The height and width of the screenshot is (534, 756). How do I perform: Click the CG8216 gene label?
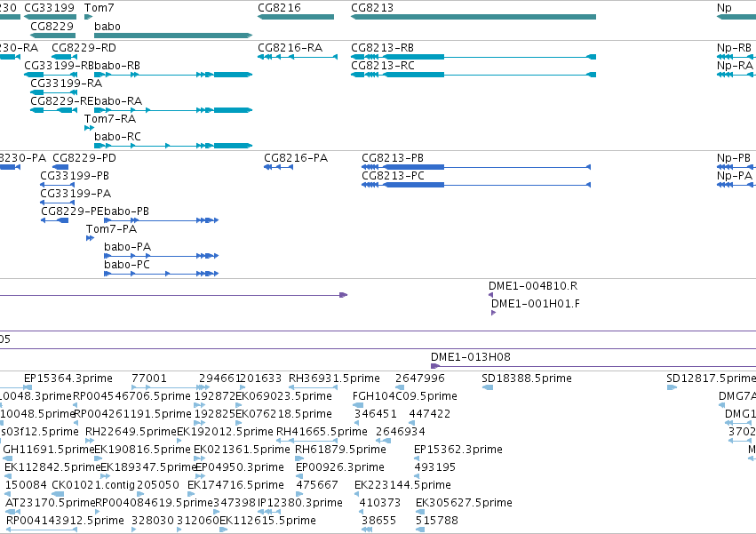[279, 8]
